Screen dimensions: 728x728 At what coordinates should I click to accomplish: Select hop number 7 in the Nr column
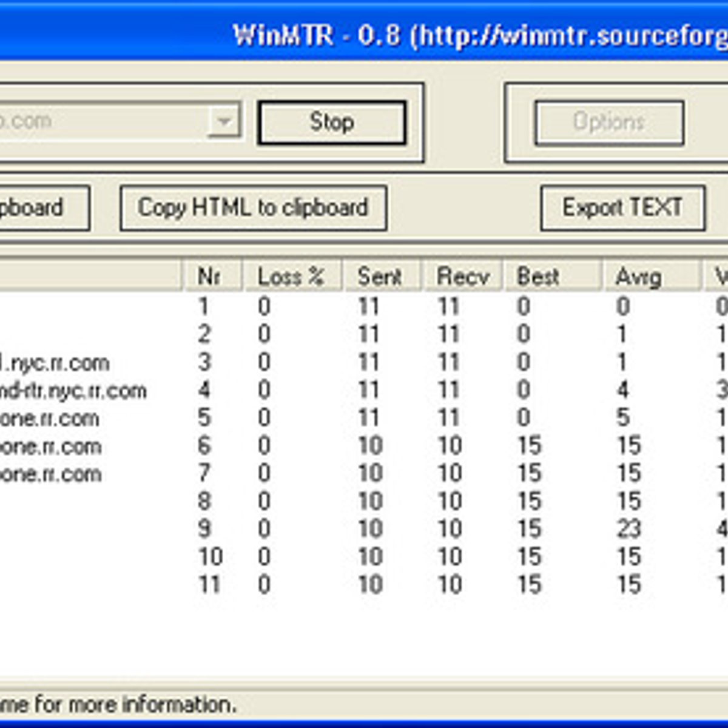click(204, 474)
